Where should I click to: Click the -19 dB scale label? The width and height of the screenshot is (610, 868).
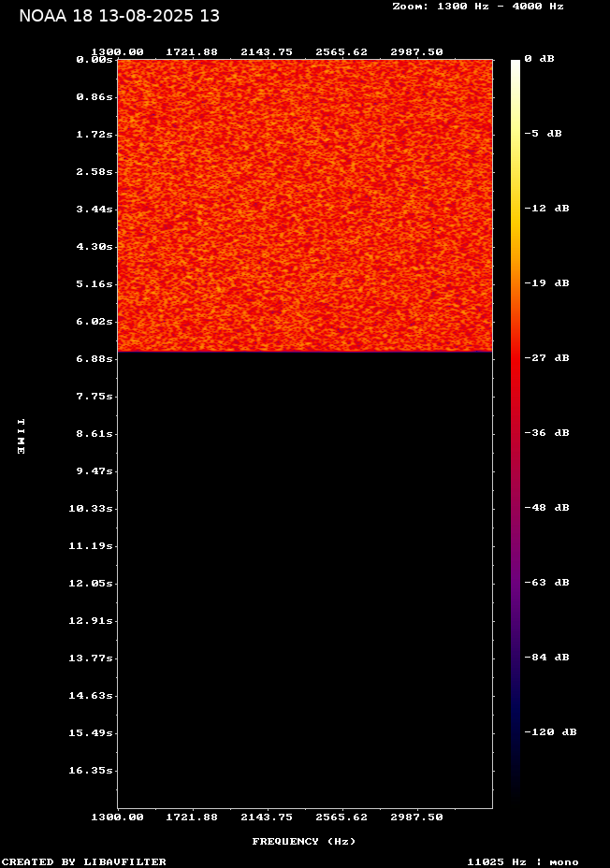coord(547,282)
